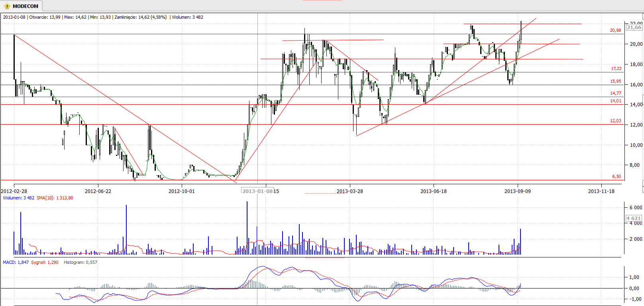Click the SMA[10] label in the volume panel

pyautogui.click(x=55, y=198)
